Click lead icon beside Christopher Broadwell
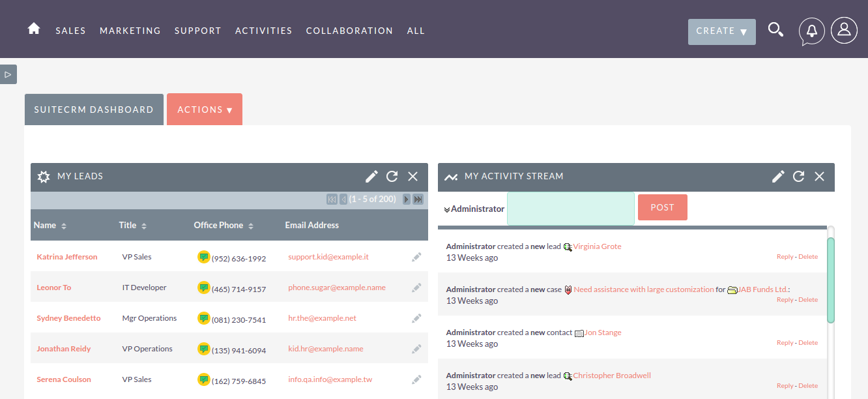The height and width of the screenshot is (399, 868). point(568,376)
